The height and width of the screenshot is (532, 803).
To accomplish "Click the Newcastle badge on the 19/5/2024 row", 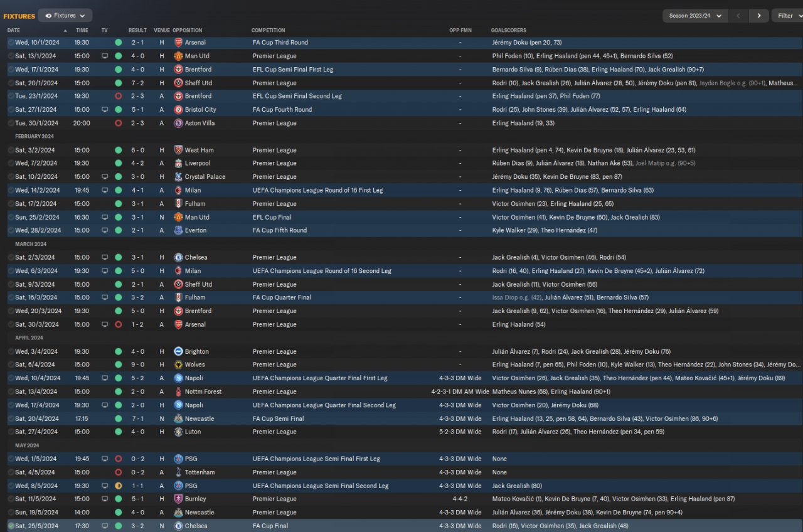I will [178, 513].
